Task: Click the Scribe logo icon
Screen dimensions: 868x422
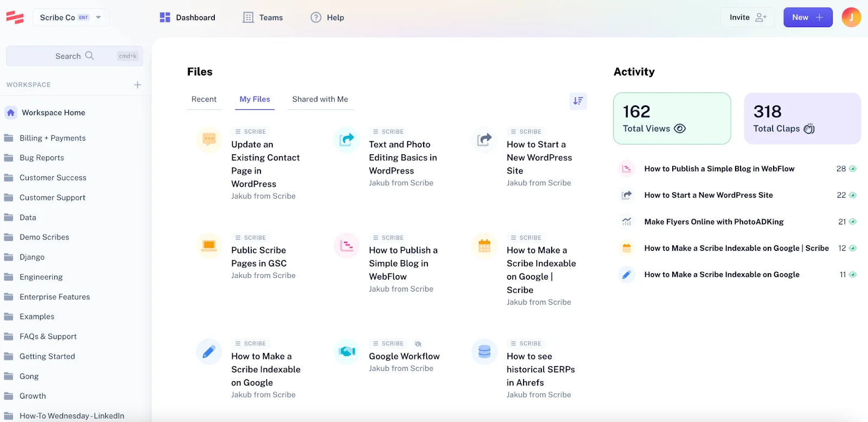Action: [x=15, y=17]
